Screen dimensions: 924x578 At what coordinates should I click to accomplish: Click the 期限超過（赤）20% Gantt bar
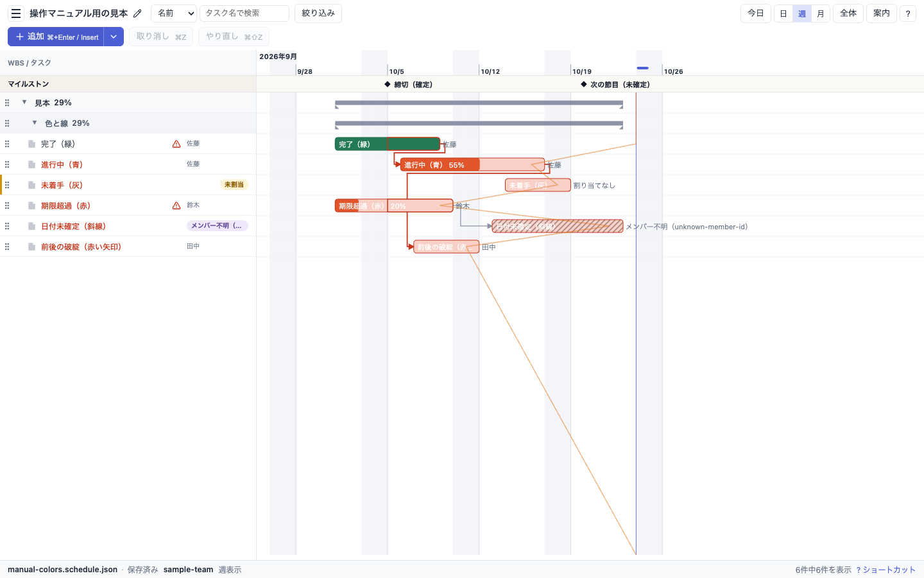pos(394,206)
